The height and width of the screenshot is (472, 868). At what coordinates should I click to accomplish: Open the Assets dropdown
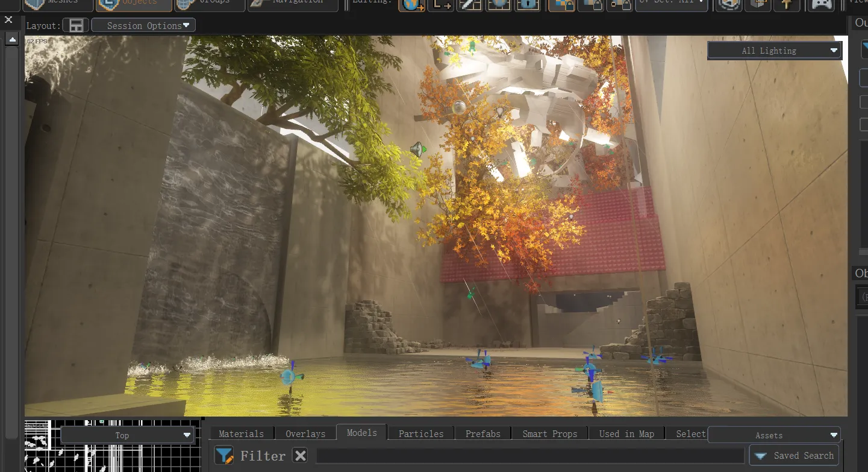click(775, 435)
